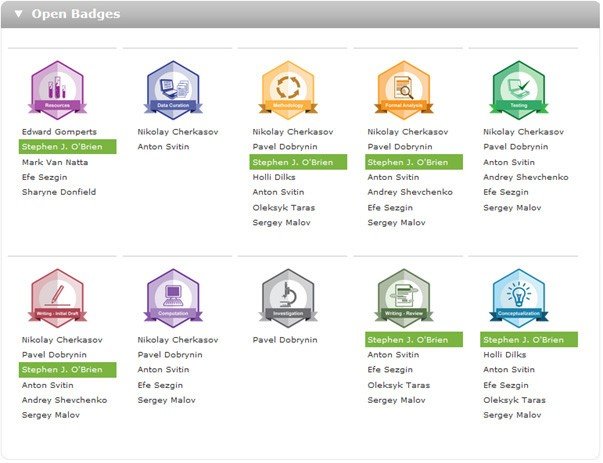Click the Formal Analysis badge
This screenshot has height=463, width=603.
(x=403, y=88)
